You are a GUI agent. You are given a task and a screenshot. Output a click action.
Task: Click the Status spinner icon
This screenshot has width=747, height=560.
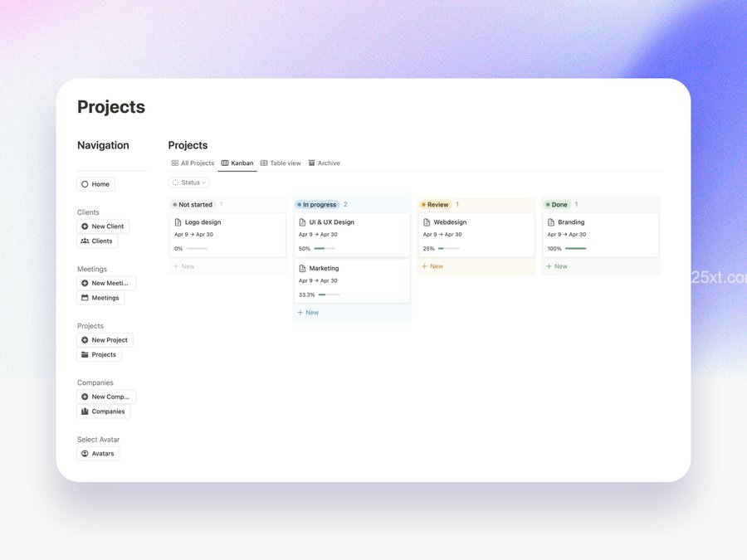pyautogui.click(x=175, y=183)
